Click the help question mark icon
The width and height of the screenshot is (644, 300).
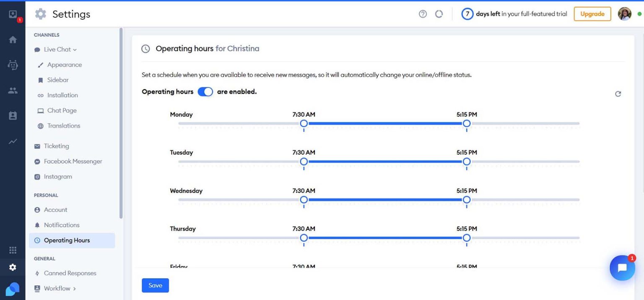[423, 13]
